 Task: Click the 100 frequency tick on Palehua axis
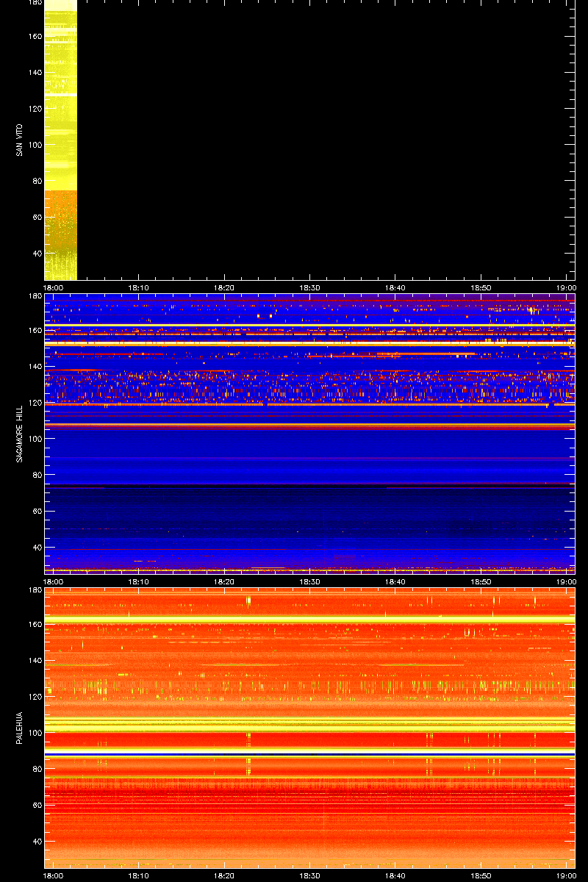pos(35,733)
